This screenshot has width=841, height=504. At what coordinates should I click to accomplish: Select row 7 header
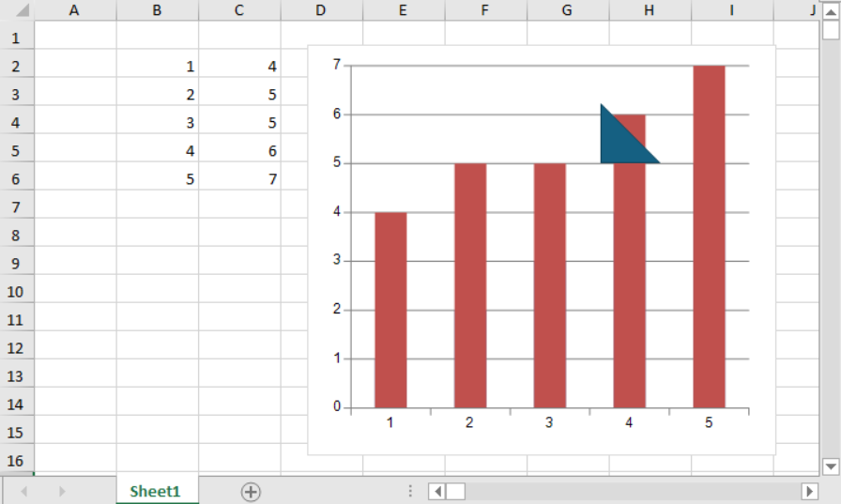[16, 206]
